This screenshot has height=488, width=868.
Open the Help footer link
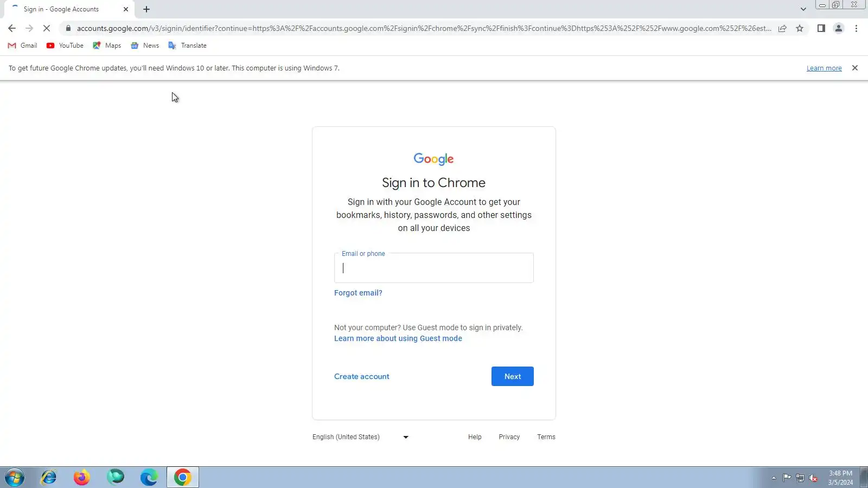tap(475, 437)
